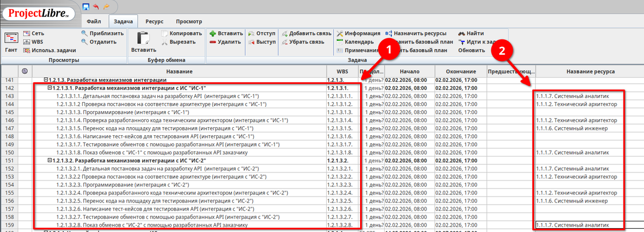Screen dimensions: 644x232
Task: Click the Системный инженер resource in row 156
Action: click(x=572, y=201)
